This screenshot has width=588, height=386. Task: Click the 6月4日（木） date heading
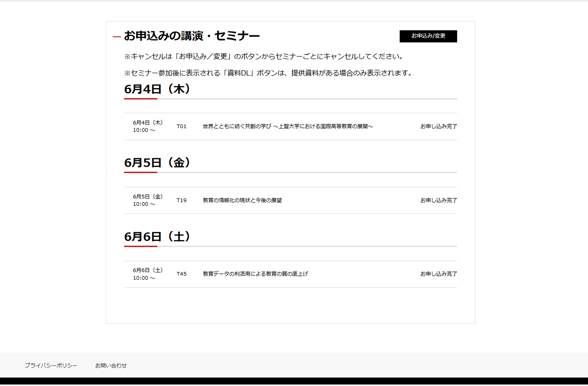tap(157, 89)
